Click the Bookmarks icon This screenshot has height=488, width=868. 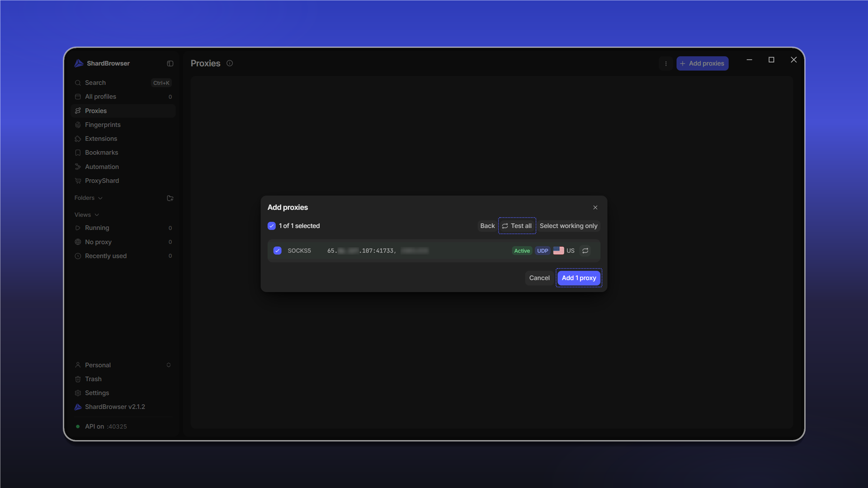tap(78, 153)
